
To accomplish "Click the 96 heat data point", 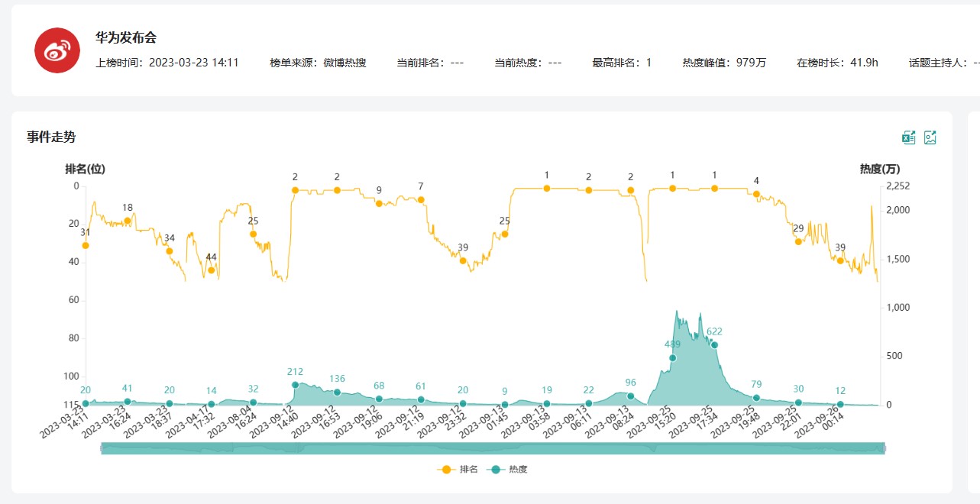I will point(630,396).
